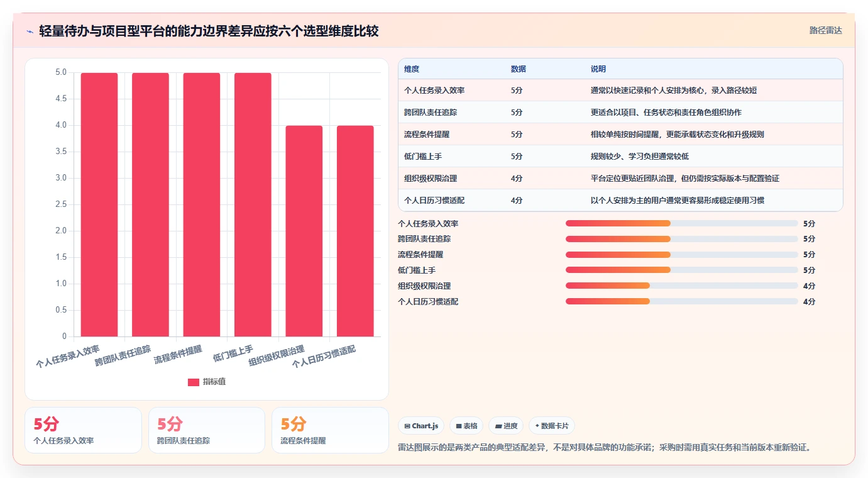The width and height of the screenshot is (868, 478).
Task: Select table cell 跨团队责任追踪
Action: (x=431, y=113)
